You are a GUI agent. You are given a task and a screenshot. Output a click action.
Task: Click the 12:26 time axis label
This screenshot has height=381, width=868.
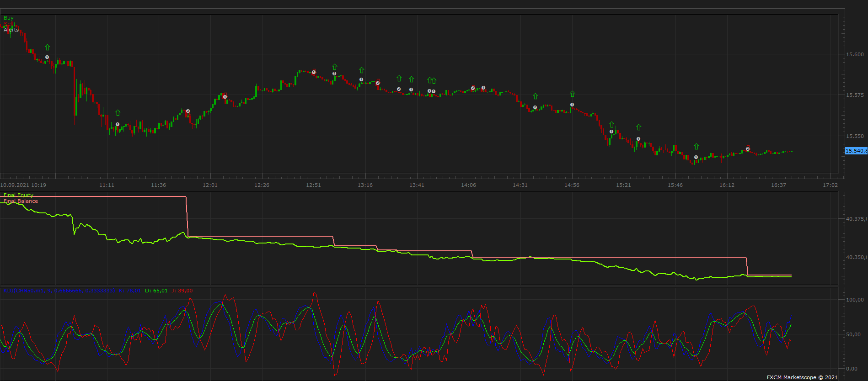[x=262, y=185]
